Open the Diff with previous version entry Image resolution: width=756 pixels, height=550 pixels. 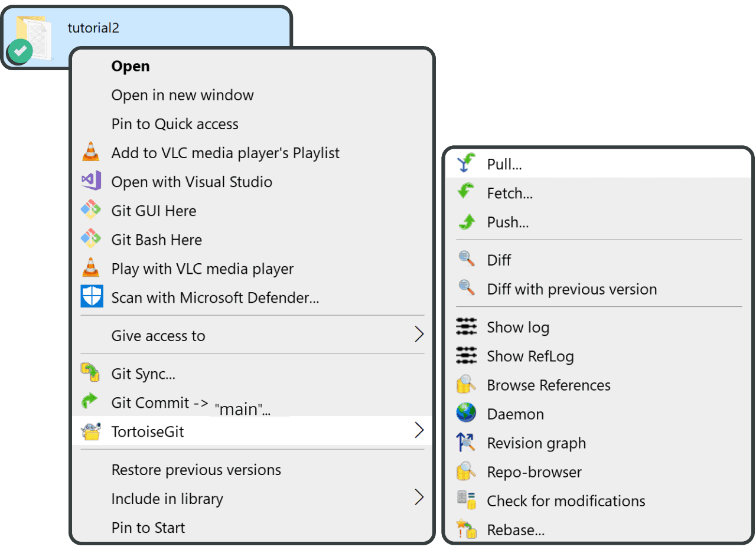coord(571,289)
